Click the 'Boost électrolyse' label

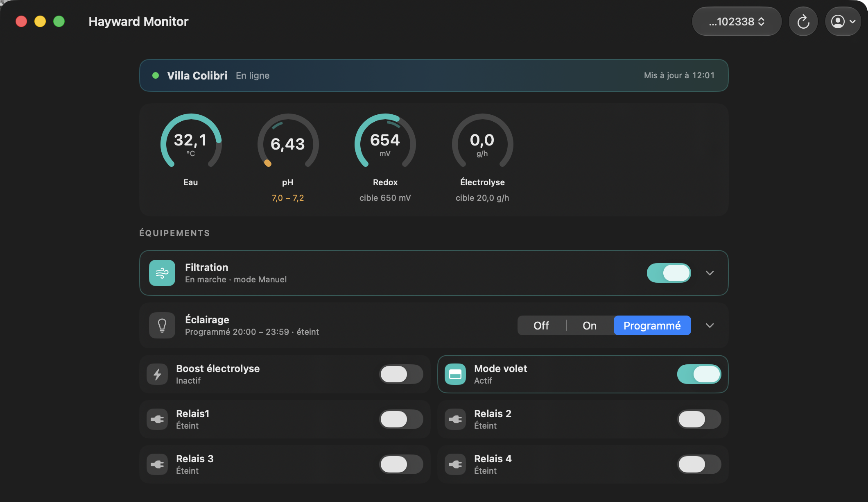tap(218, 368)
